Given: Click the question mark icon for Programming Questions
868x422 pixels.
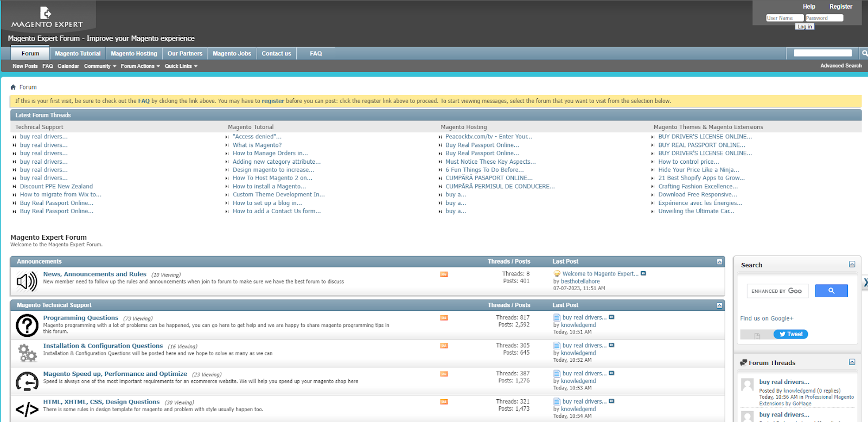Looking at the screenshot, I should click(x=27, y=325).
